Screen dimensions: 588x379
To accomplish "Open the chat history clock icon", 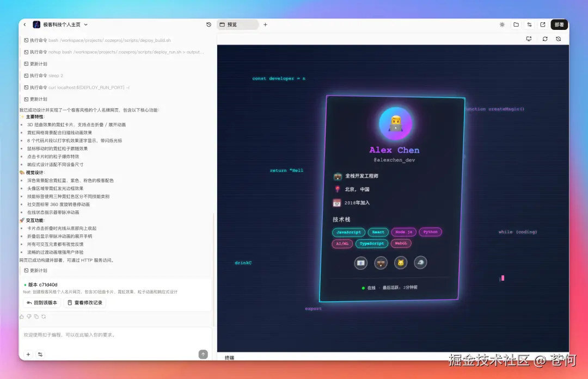I will [209, 24].
